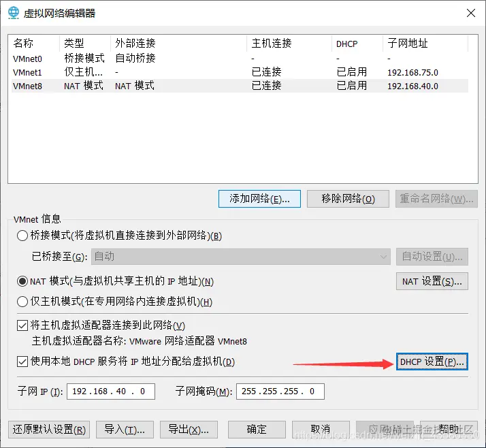
Task: Toggle 使用本地 DHCP 服务 checkbox
Action: (22, 362)
